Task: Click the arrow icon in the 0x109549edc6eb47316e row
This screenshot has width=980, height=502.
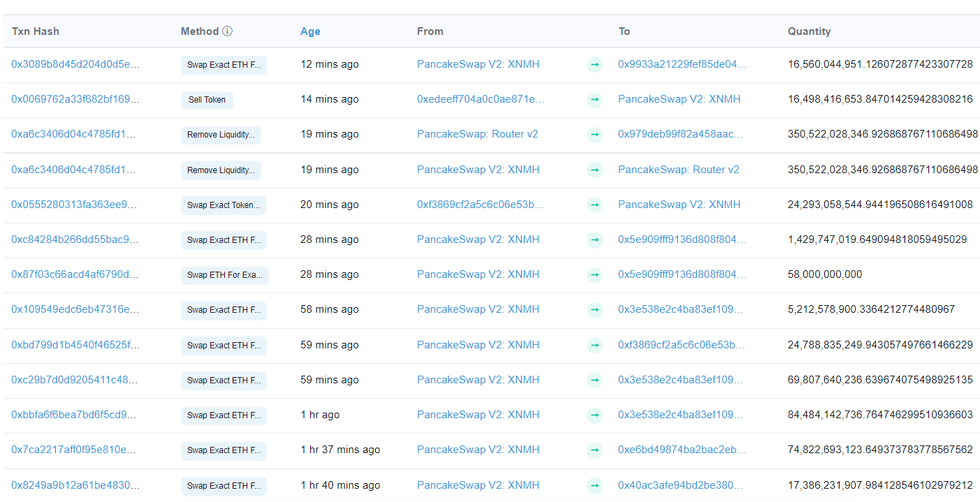Action: [x=594, y=310]
